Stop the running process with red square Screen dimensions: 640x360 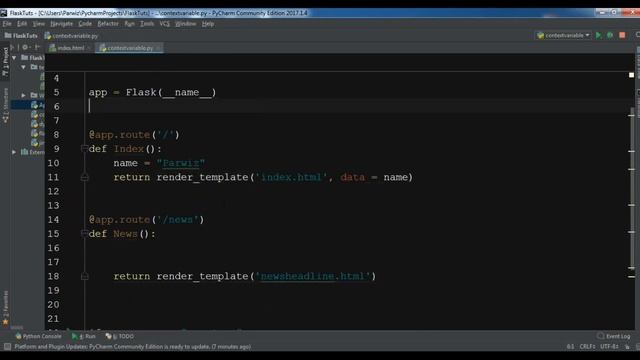tap(622, 36)
